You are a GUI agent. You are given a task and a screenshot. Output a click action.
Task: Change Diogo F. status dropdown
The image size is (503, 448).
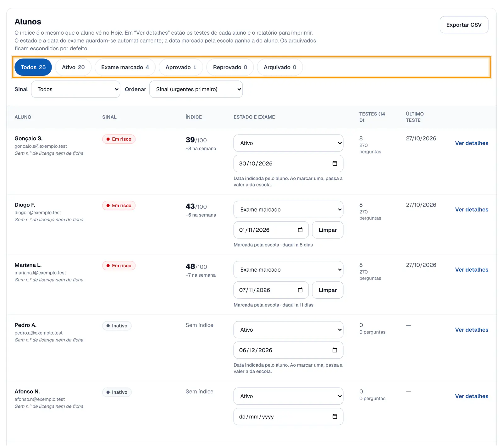coord(288,209)
